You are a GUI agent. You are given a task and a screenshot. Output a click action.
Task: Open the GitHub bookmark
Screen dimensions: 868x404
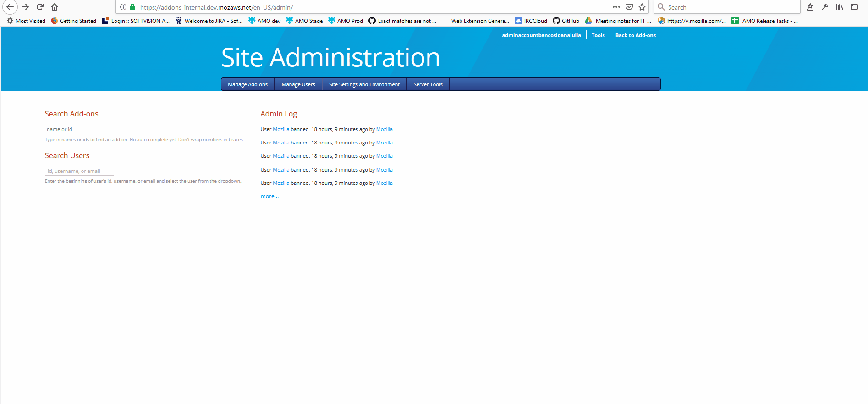566,21
